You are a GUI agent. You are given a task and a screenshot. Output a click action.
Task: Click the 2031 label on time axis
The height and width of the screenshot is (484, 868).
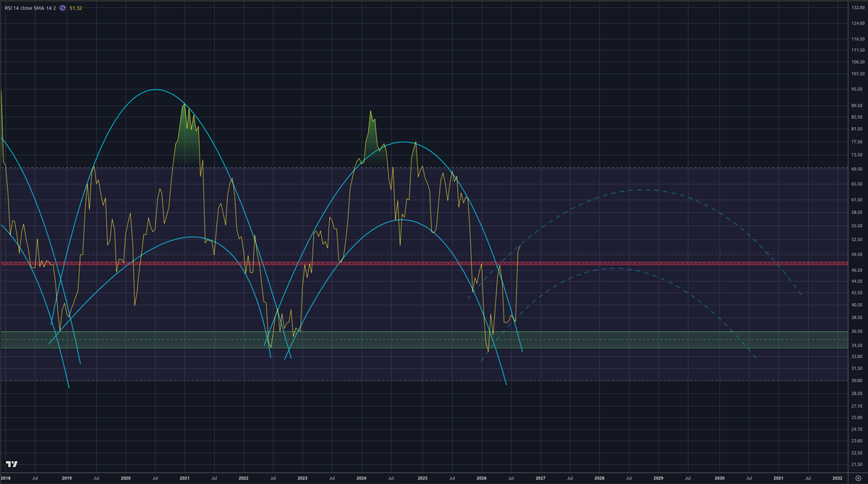point(778,478)
